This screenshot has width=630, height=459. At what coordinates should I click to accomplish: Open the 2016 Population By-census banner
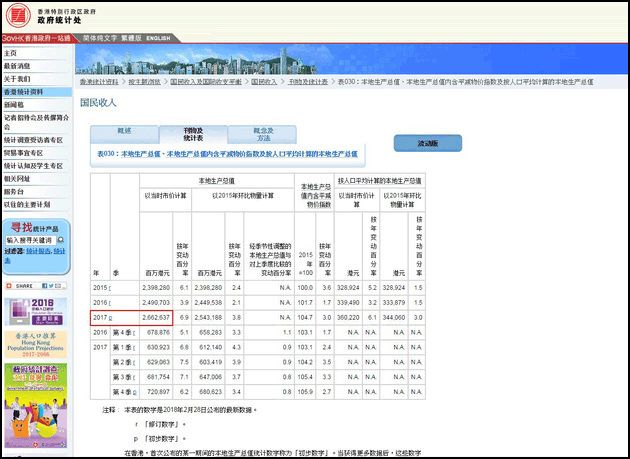coord(36,314)
